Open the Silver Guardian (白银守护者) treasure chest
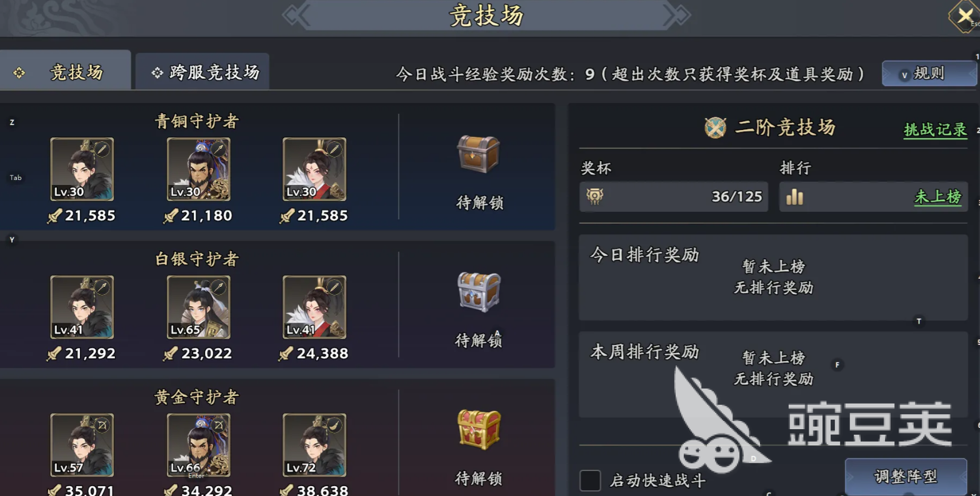Viewport: 980px width, 496px height. click(x=479, y=292)
